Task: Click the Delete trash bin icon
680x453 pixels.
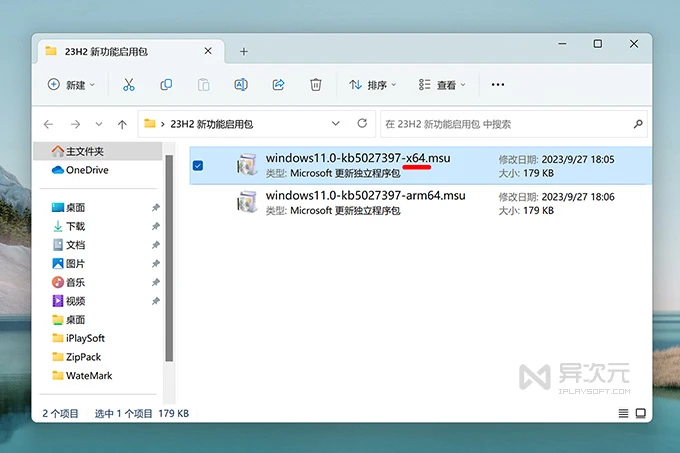Action: 316,85
